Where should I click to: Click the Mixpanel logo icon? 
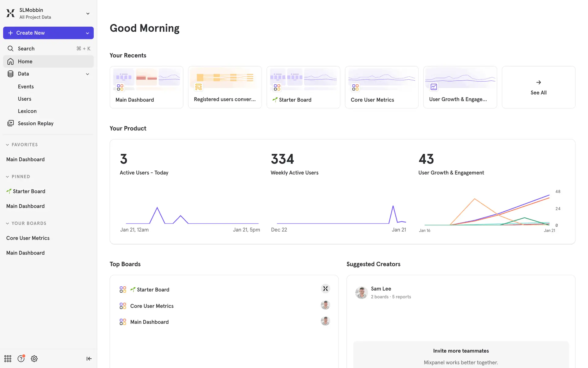(x=10, y=13)
